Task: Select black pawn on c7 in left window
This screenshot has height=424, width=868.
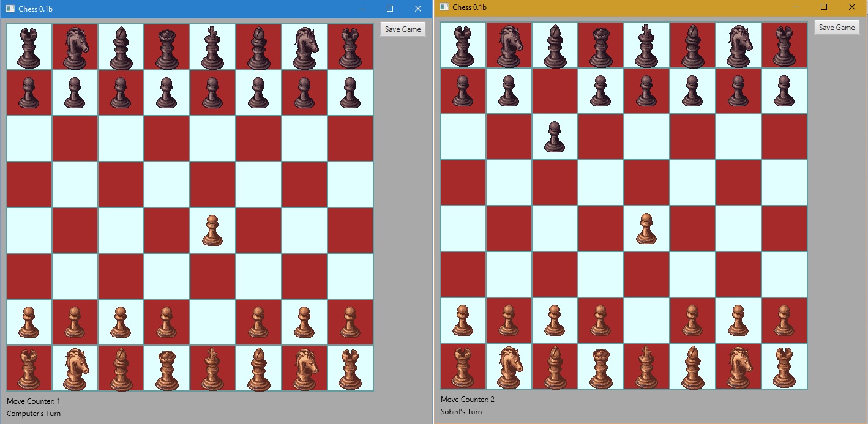Action: (121, 93)
